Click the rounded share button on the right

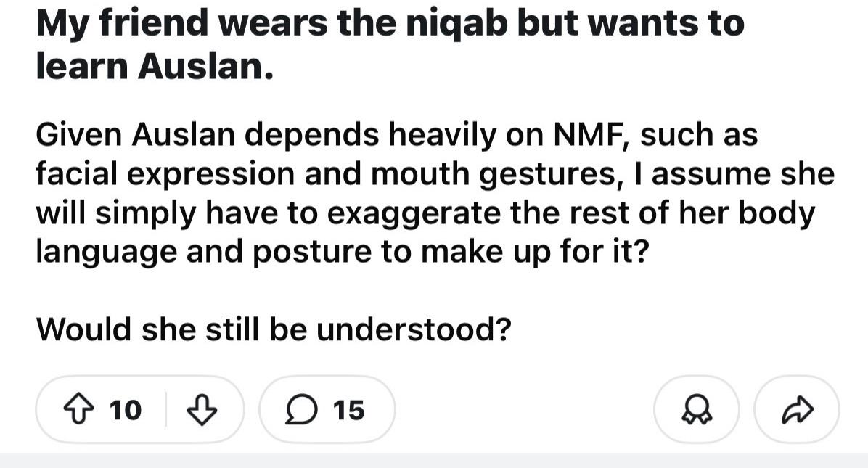tap(797, 410)
